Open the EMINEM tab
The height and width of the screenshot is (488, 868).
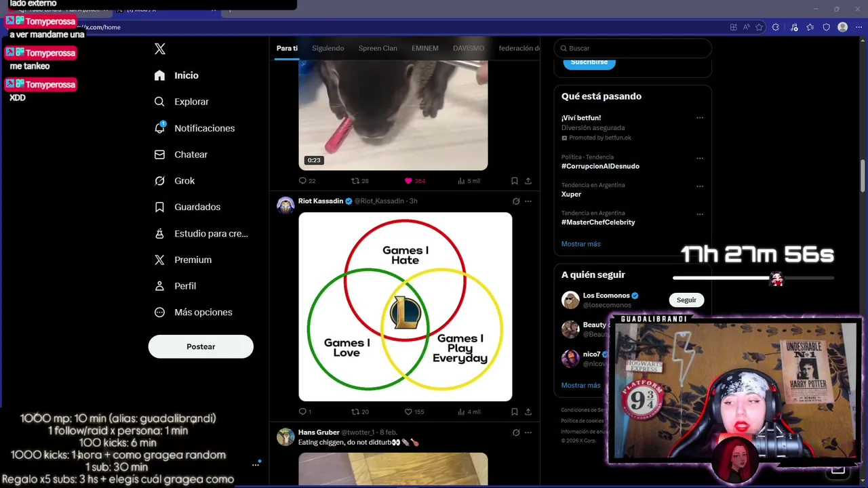point(425,48)
